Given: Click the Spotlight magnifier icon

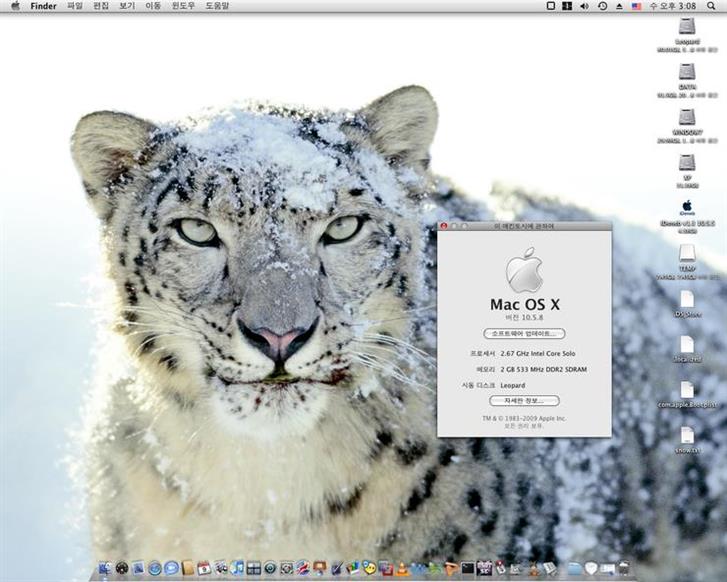Looking at the screenshot, I should click(711, 6).
